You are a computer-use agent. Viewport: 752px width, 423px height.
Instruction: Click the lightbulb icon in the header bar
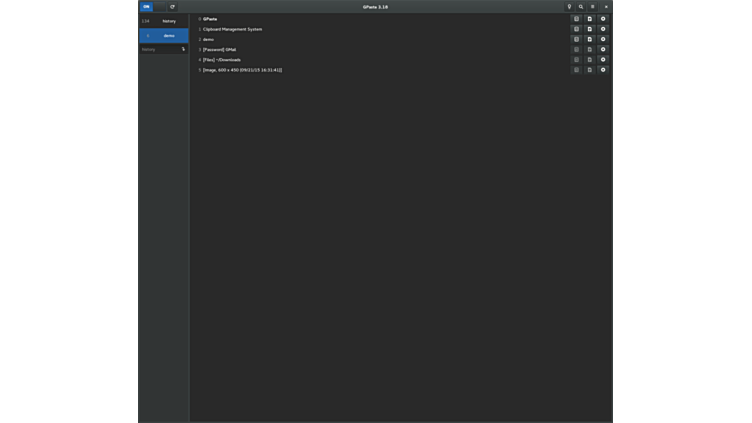coord(569,7)
